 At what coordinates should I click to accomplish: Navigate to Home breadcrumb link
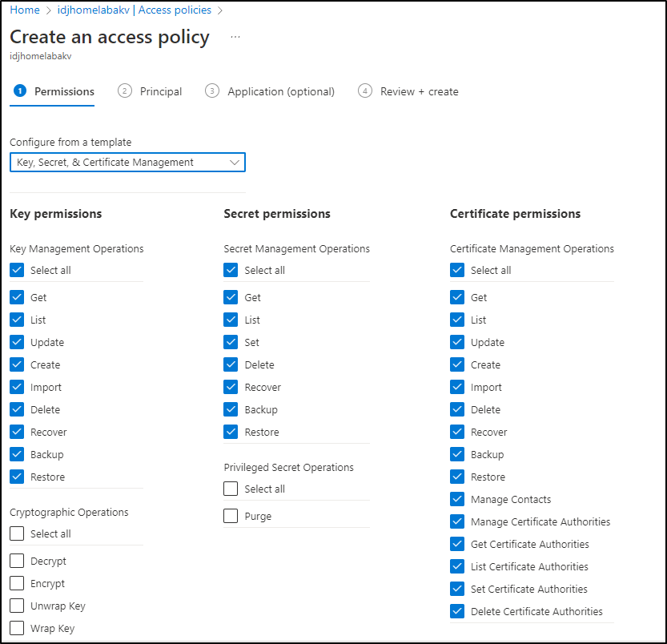click(25, 10)
